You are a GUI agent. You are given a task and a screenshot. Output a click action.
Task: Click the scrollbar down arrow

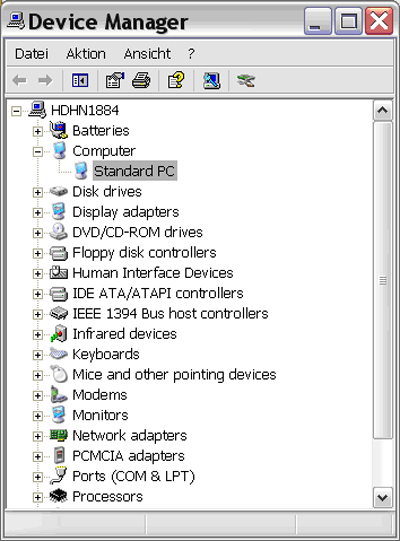coord(382,498)
